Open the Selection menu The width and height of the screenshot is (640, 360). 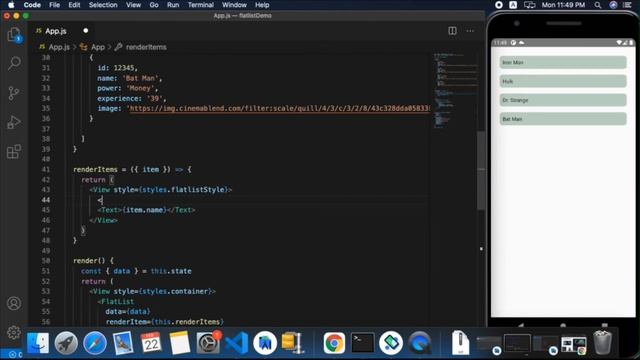pyautogui.click(x=103, y=5)
